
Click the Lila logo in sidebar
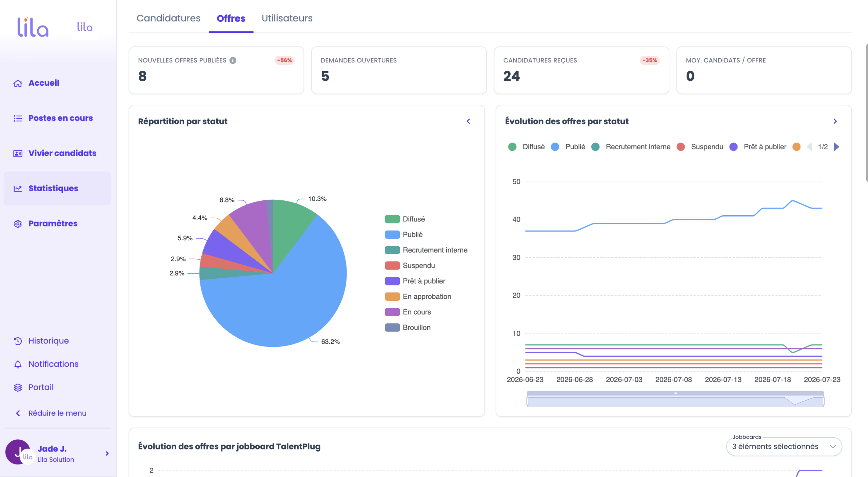tap(33, 27)
